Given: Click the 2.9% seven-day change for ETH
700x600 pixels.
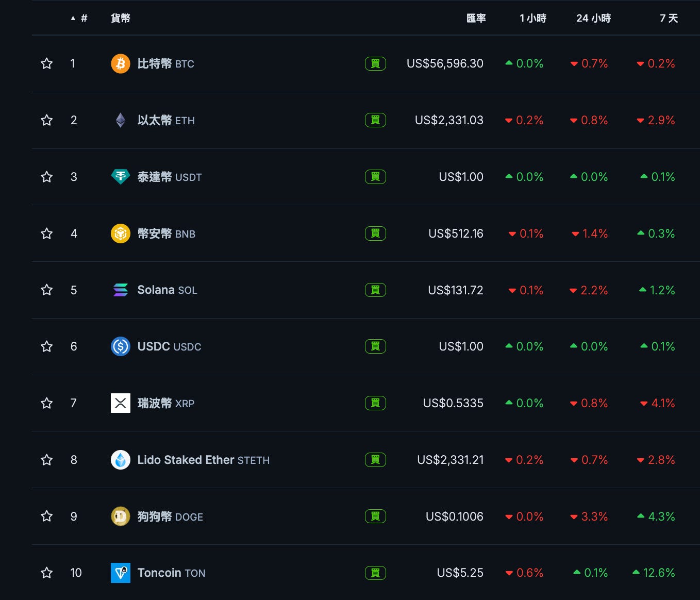Looking at the screenshot, I should pyautogui.click(x=656, y=120).
